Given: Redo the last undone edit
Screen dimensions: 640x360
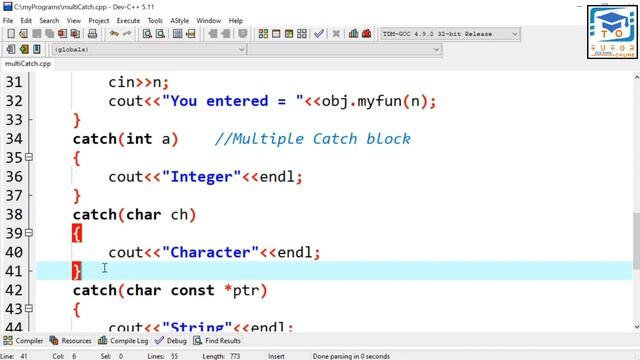Looking at the screenshot, I should pyautogui.click(x=127, y=34).
